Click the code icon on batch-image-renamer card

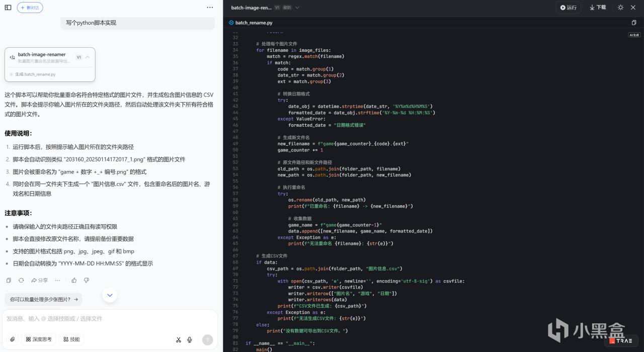point(12,57)
